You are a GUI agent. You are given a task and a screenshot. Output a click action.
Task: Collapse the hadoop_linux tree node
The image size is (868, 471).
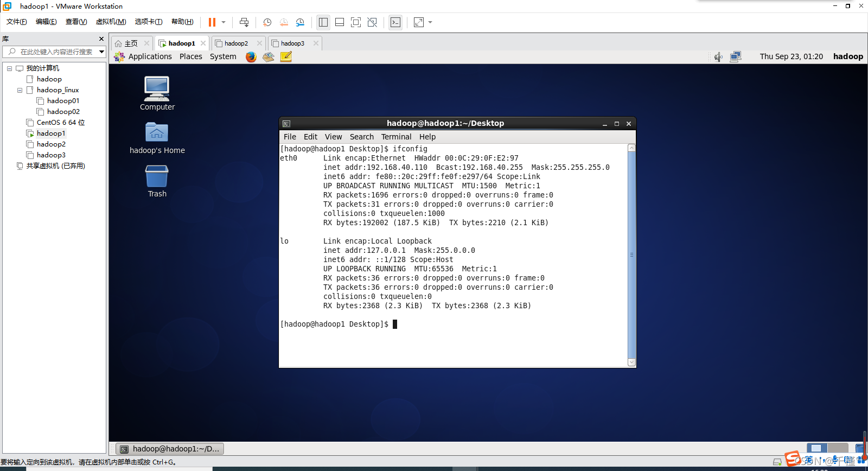coord(20,90)
